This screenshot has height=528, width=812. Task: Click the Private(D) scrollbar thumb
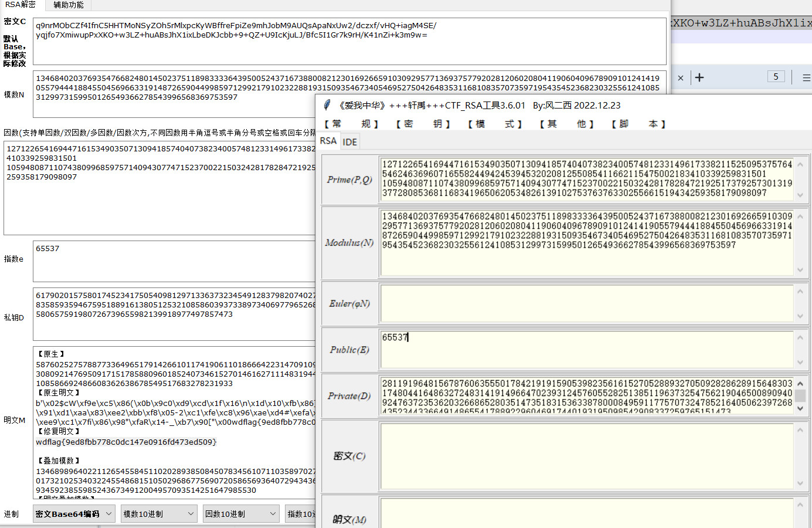pos(800,396)
